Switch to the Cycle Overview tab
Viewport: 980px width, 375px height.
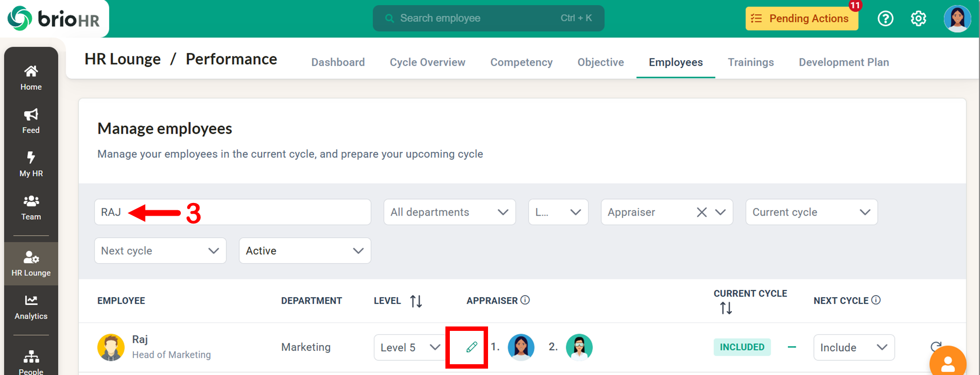[427, 62]
